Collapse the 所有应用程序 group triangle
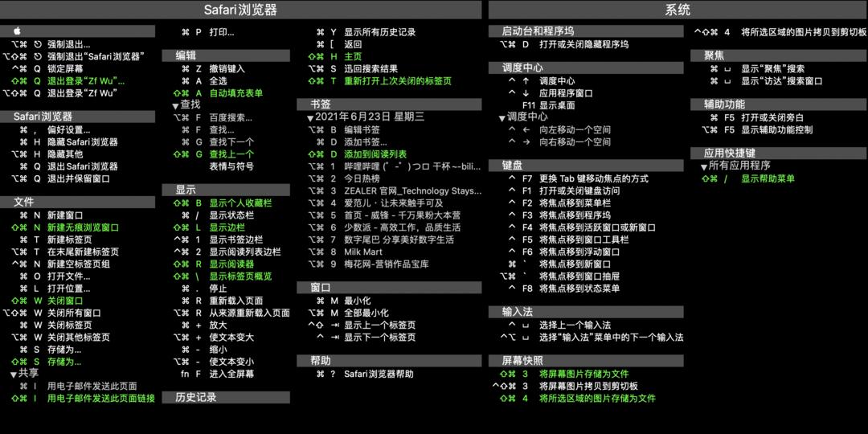868x434 pixels. click(703, 166)
